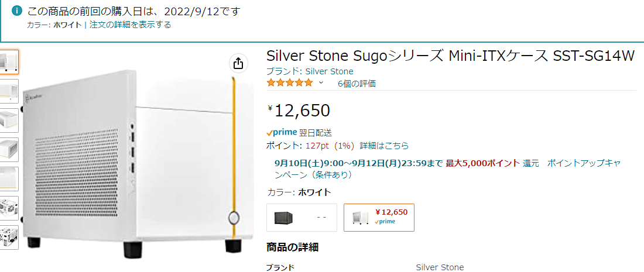Select the first highlighted product thumbnail
The width and height of the screenshot is (644, 272).
pos(9,61)
